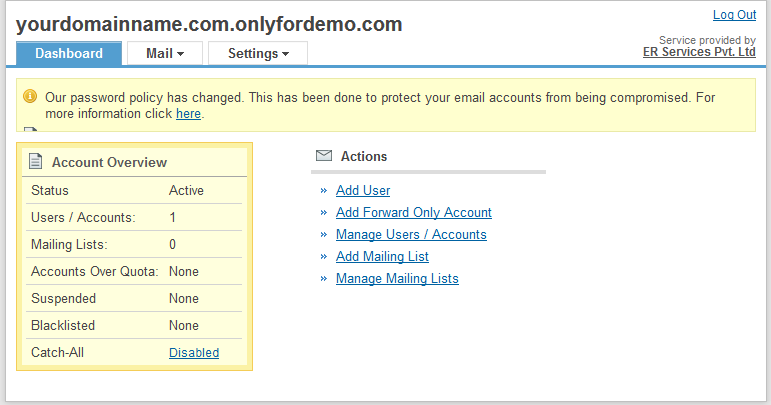This screenshot has height=405, width=771.
Task: Click the 'here' link in the password notice
Action: [188, 114]
